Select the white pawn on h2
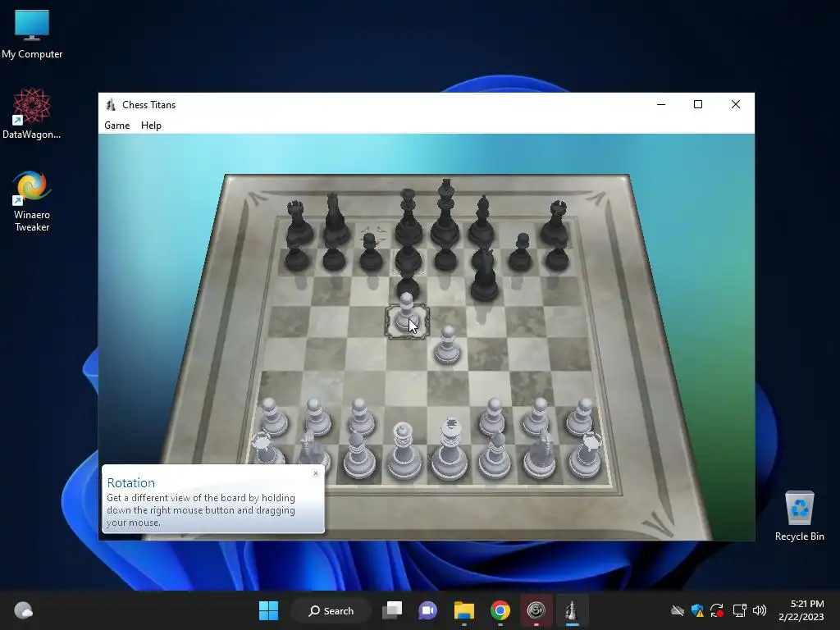The width and height of the screenshot is (840, 630). [580, 416]
